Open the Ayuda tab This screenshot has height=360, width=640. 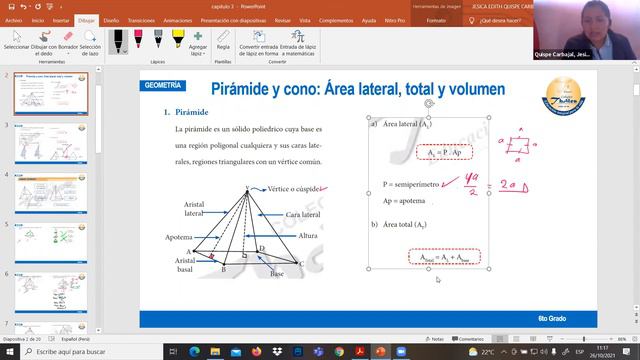(x=369, y=20)
